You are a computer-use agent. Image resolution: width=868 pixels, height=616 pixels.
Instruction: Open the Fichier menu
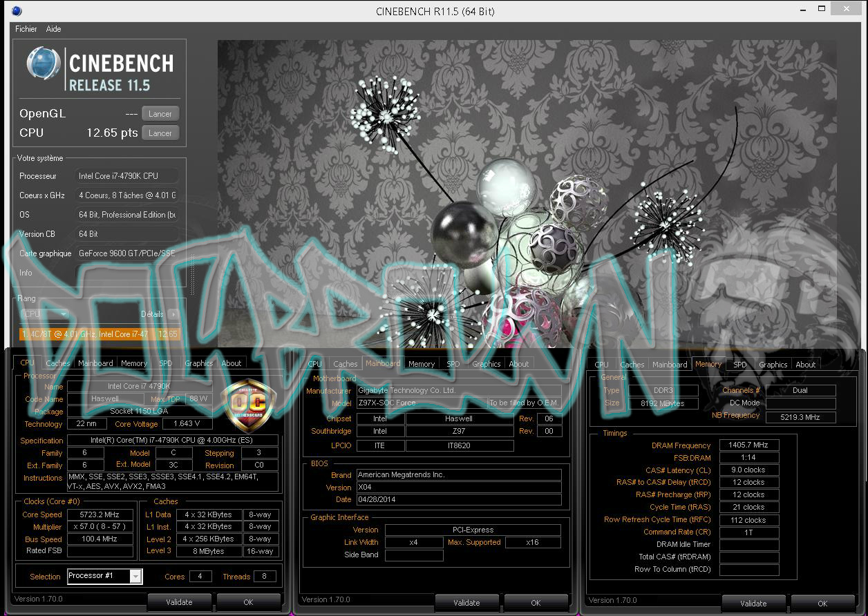(26, 29)
